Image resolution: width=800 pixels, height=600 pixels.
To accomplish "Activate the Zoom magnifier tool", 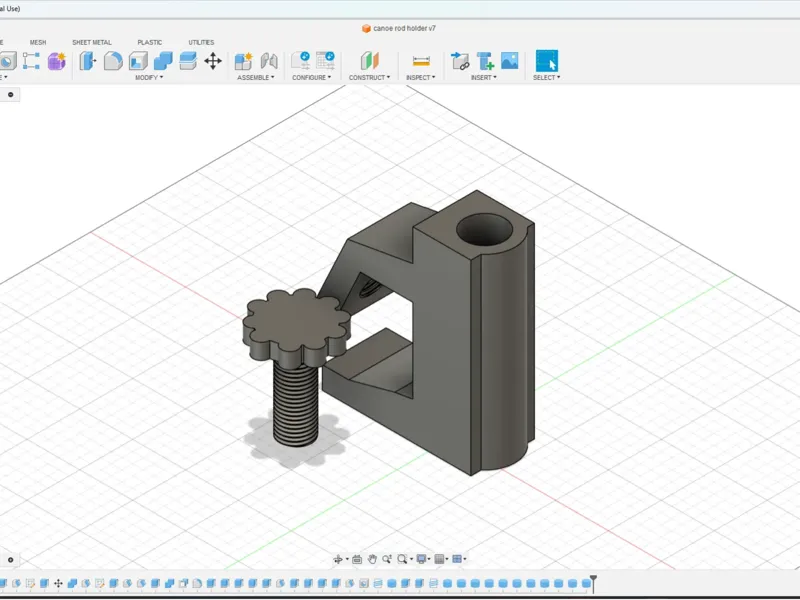I will [387, 560].
